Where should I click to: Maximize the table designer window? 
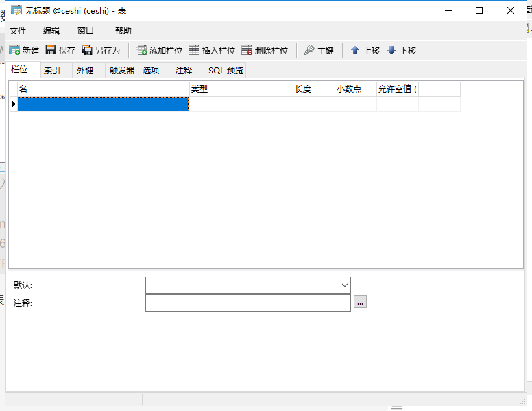479,10
